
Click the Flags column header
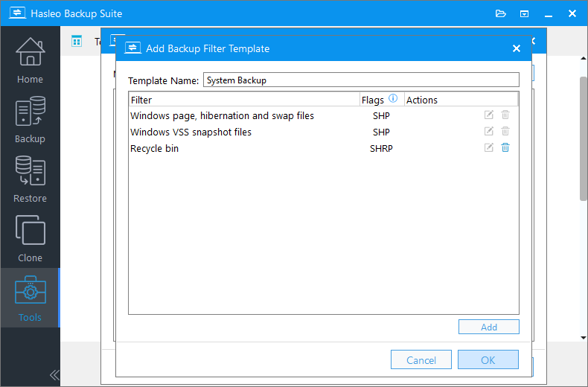382,100
